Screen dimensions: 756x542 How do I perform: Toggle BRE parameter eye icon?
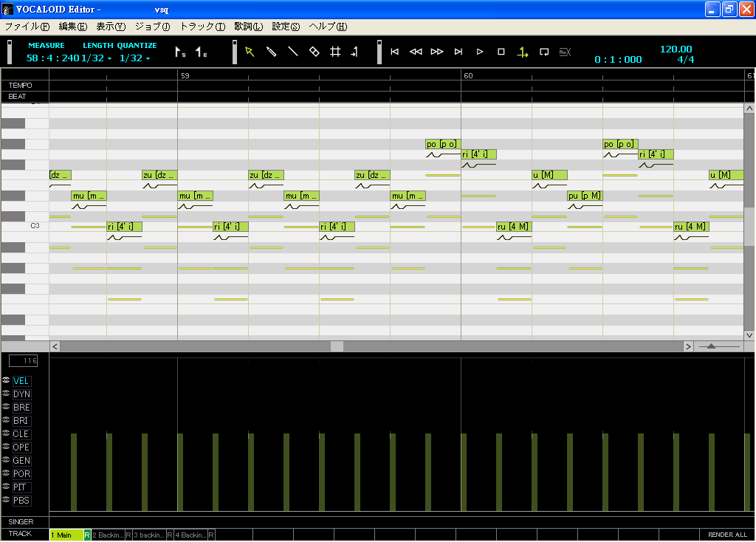click(x=6, y=406)
